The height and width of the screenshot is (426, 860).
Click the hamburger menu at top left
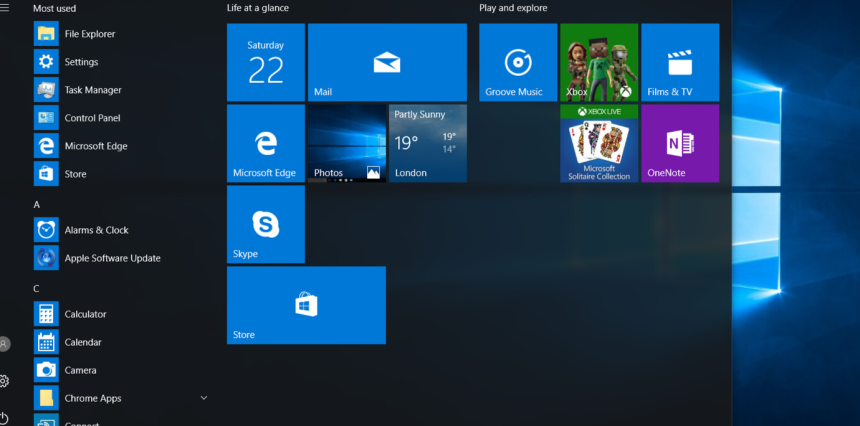point(4,8)
